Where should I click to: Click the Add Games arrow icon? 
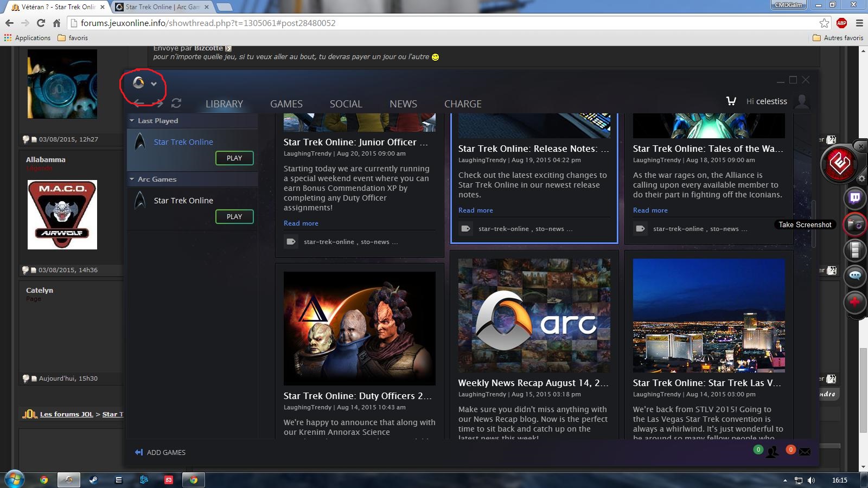pyautogui.click(x=139, y=452)
